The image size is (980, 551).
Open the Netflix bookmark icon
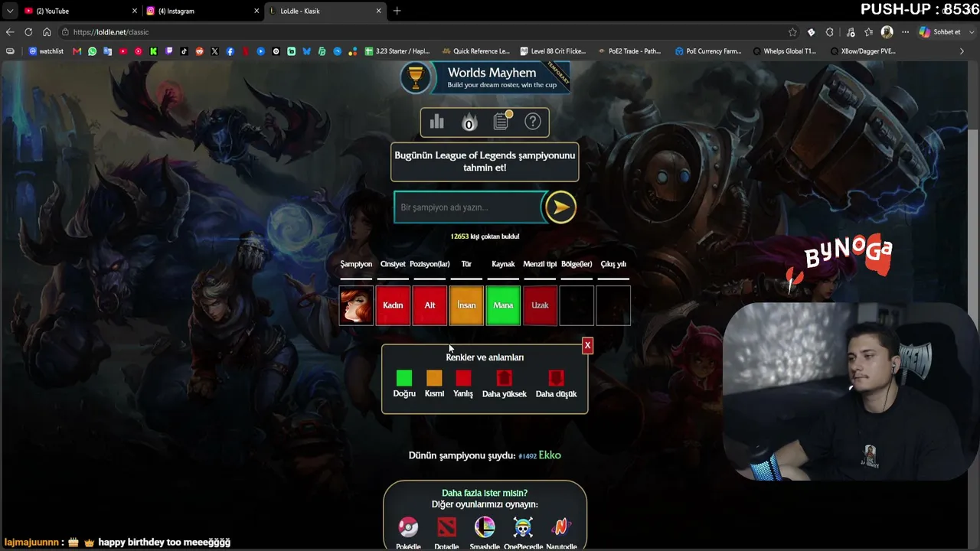tap(246, 51)
